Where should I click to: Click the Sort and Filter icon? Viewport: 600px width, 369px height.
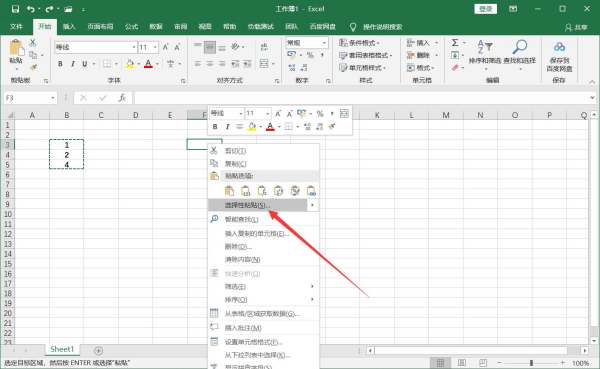coord(485,47)
